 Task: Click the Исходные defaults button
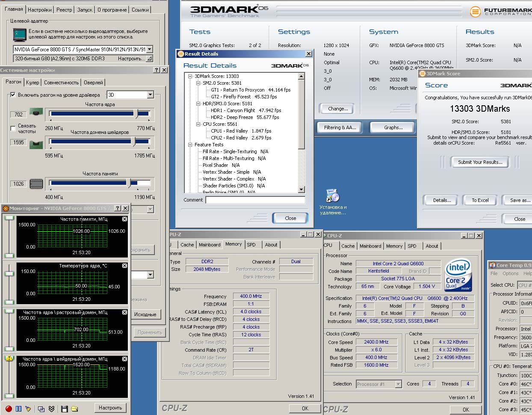click(145, 314)
